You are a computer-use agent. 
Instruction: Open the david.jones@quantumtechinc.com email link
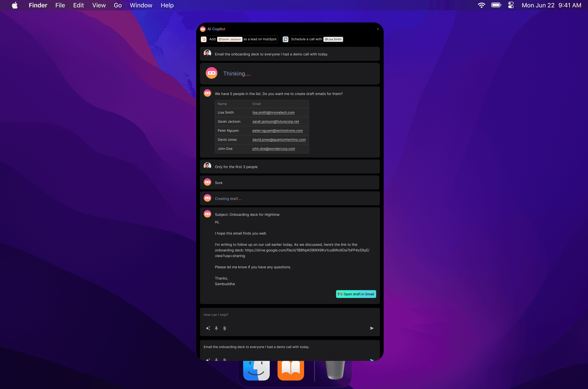[279, 140]
